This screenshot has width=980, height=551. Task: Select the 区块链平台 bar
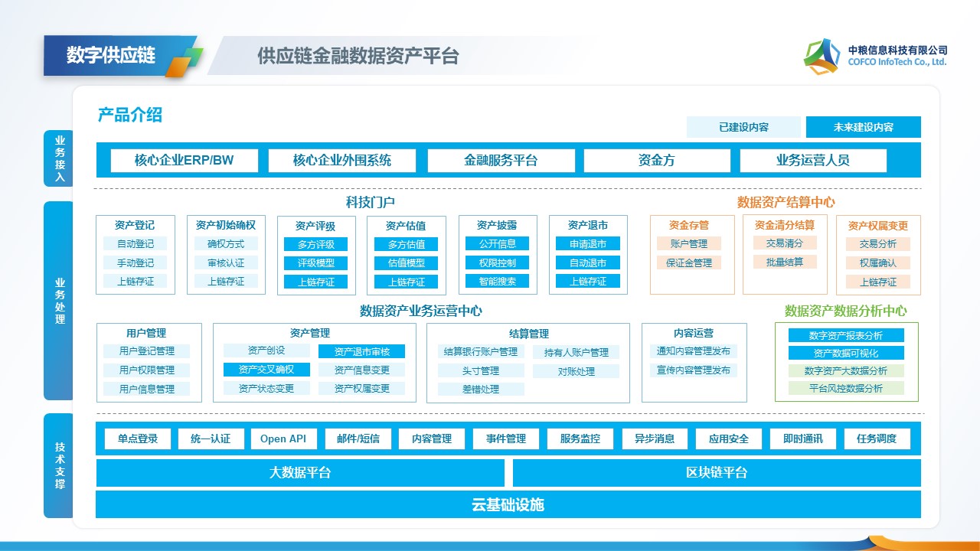point(716,473)
